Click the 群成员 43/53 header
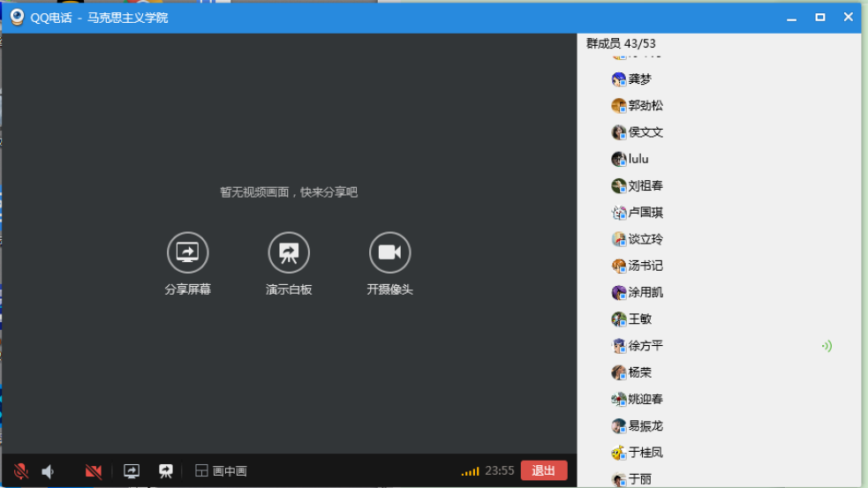Viewport: 868px width, 488px height. [621, 43]
